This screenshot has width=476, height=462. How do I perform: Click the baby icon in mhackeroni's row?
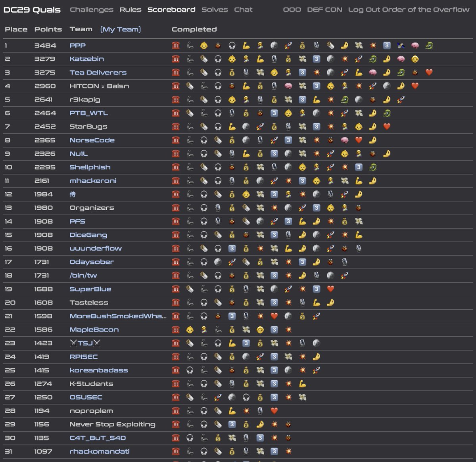316,181
